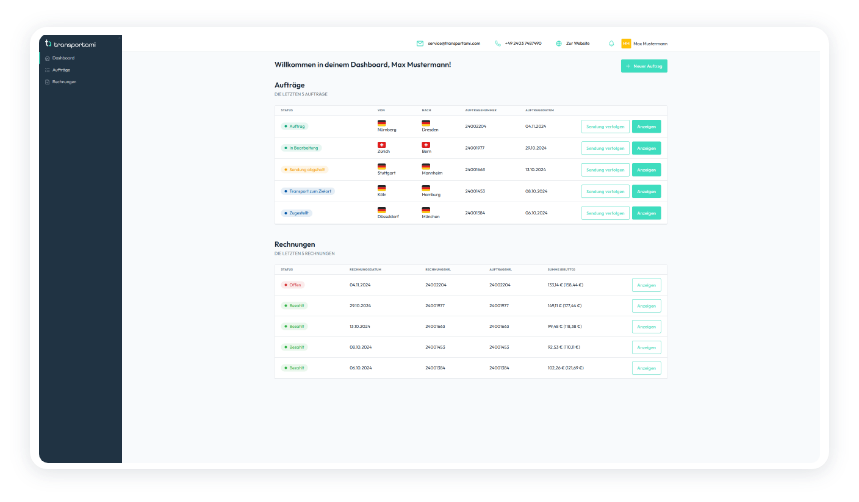Click the German flag above Nürnberg
859x502 pixels.
tap(382, 123)
